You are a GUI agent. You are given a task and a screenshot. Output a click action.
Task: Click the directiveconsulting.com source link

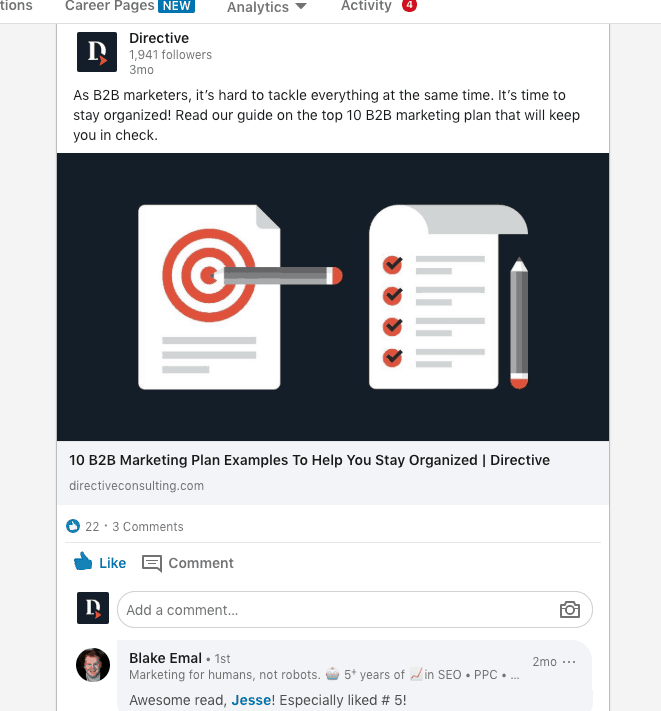coord(136,486)
